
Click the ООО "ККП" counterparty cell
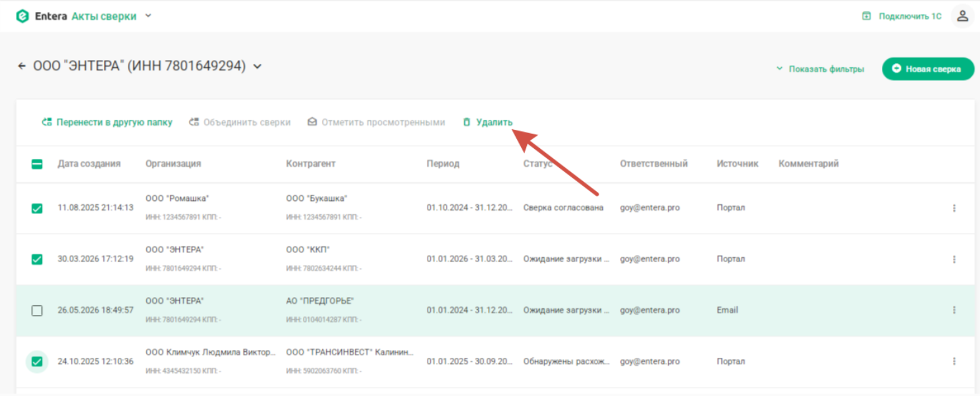click(308, 250)
